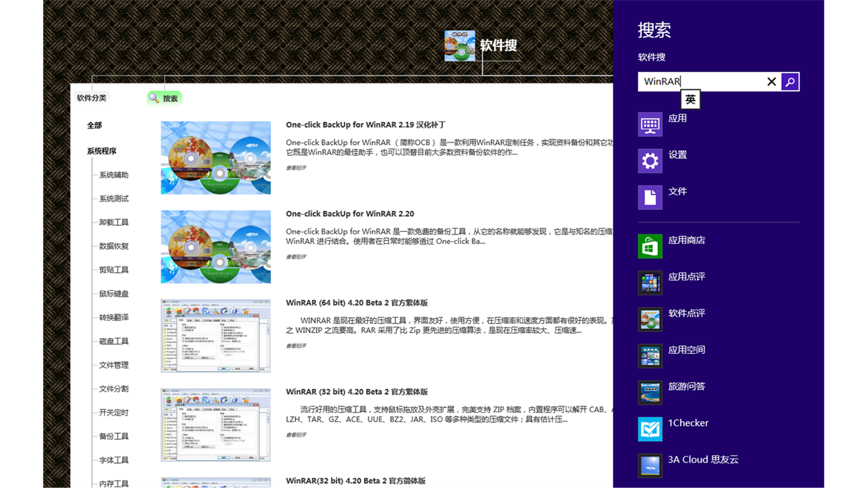Click 查看短评 under One-click BackUp 2.19
This screenshot has width=868, height=488.
click(296, 168)
